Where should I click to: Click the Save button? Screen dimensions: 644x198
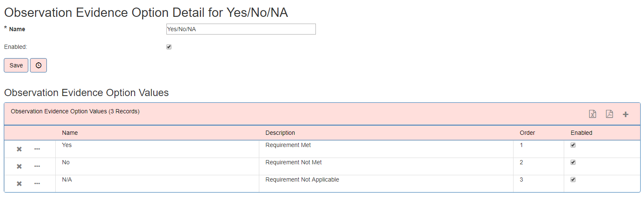point(16,65)
